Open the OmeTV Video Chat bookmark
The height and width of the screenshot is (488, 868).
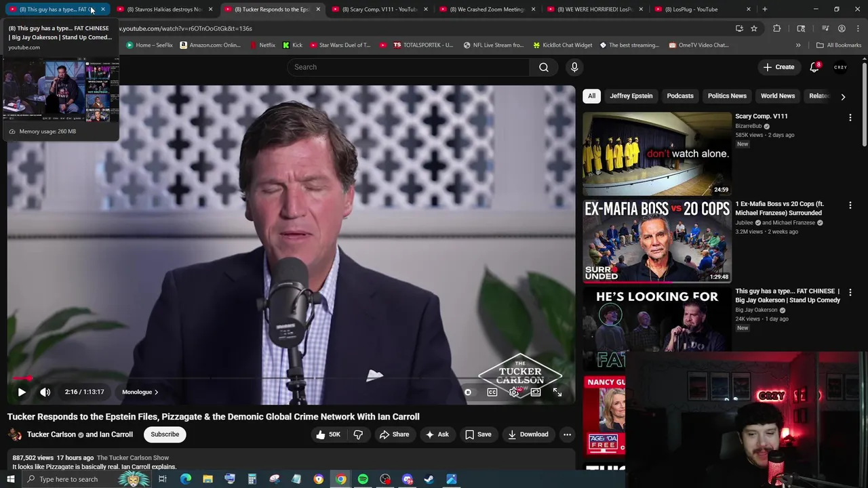[698, 45]
